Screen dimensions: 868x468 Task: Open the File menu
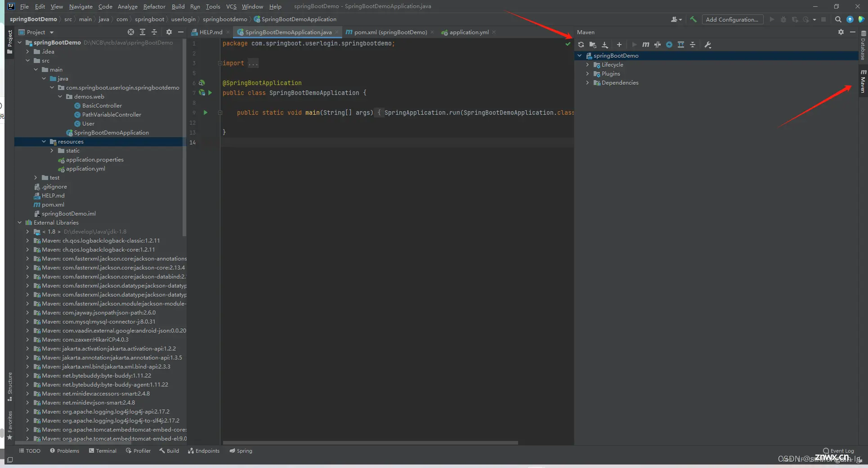24,6
